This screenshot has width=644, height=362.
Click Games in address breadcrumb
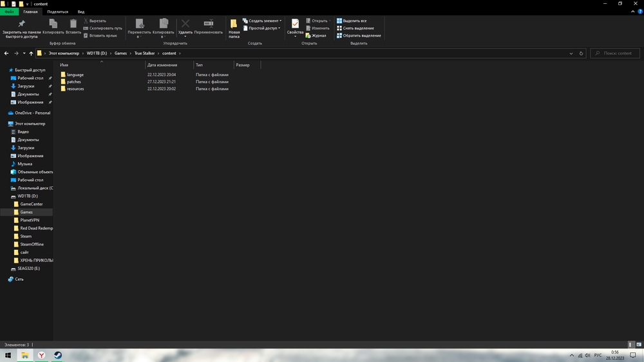pos(120,53)
